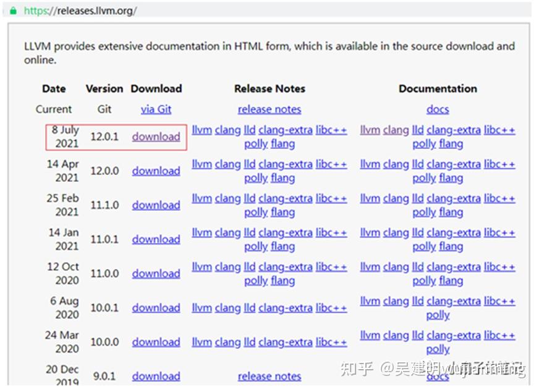Open clang documentation for 11.0.1
This screenshot has height=392, width=539.
[x=396, y=232]
